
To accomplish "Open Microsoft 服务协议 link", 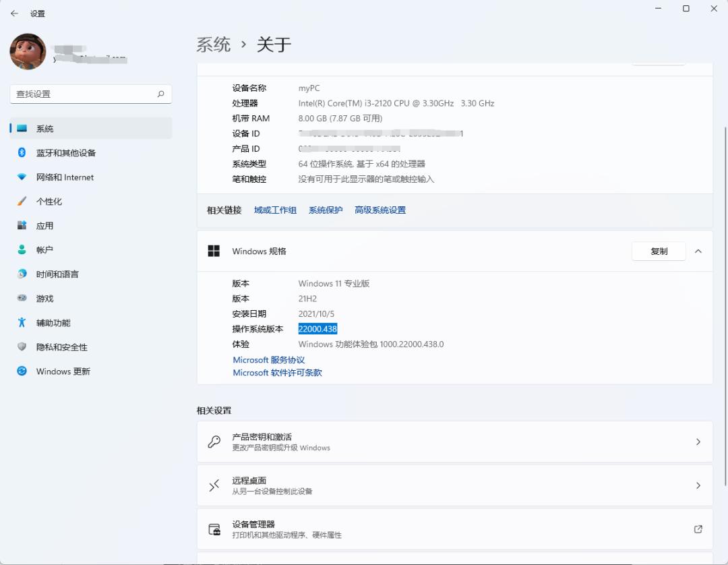I will 269,360.
